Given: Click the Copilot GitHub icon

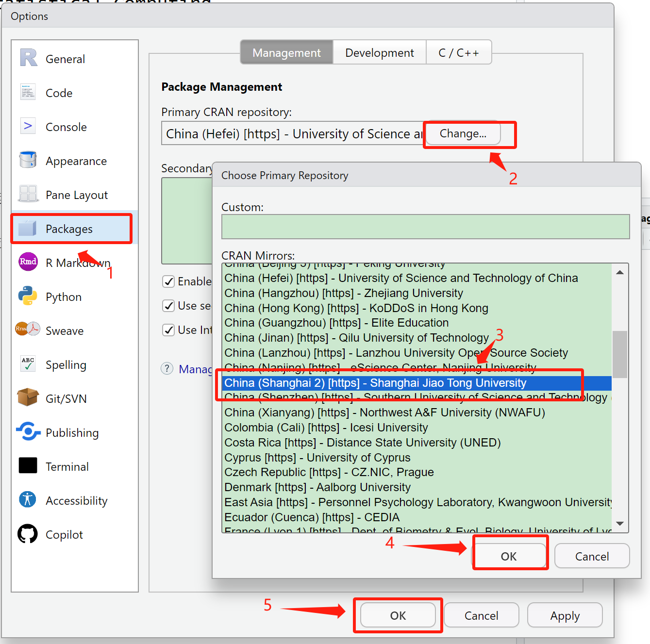Looking at the screenshot, I should click(x=28, y=533).
